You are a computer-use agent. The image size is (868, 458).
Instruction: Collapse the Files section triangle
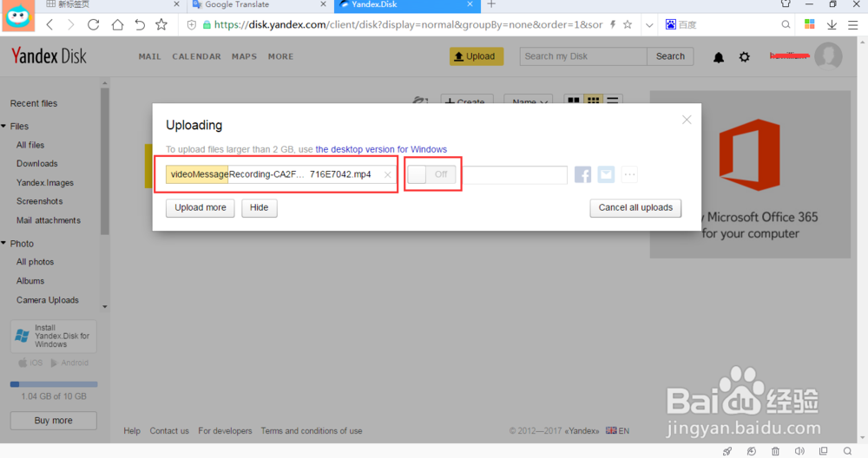[3, 126]
